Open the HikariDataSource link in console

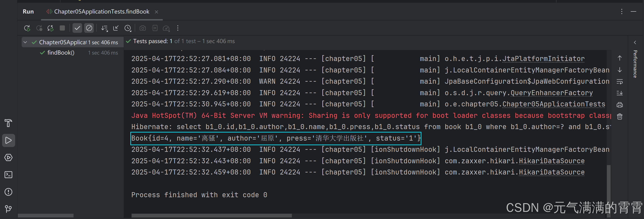click(x=551, y=161)
